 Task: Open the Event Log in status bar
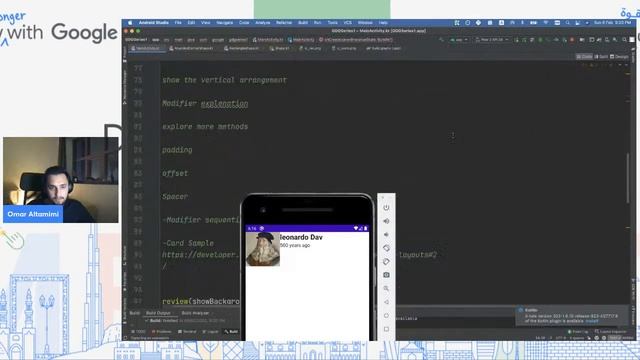pyautogui.click(x=579, y=331)
